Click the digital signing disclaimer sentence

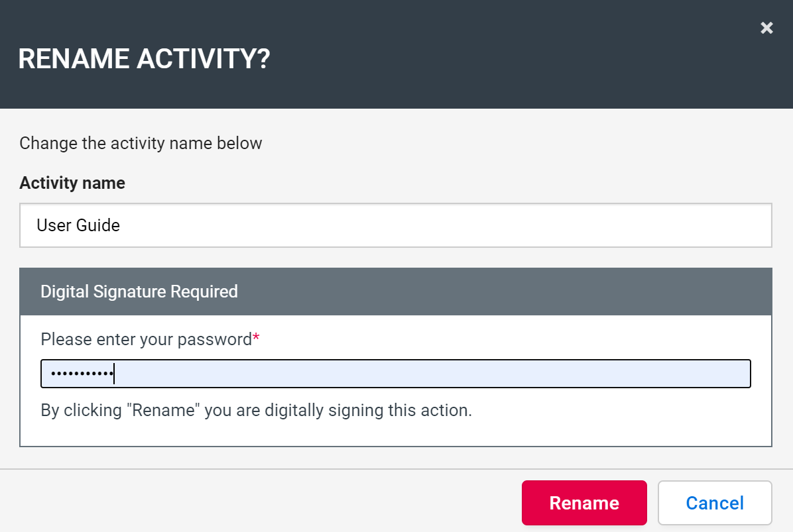tap(256, 410)
